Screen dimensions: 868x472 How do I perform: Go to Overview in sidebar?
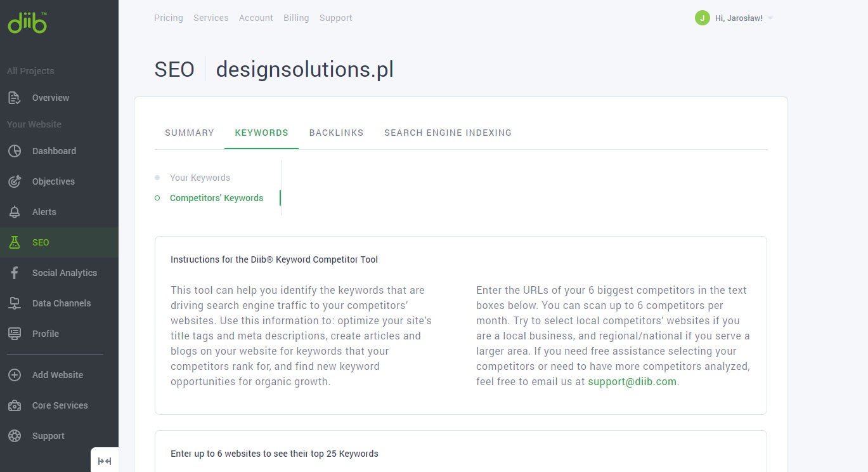click(51, 98)
